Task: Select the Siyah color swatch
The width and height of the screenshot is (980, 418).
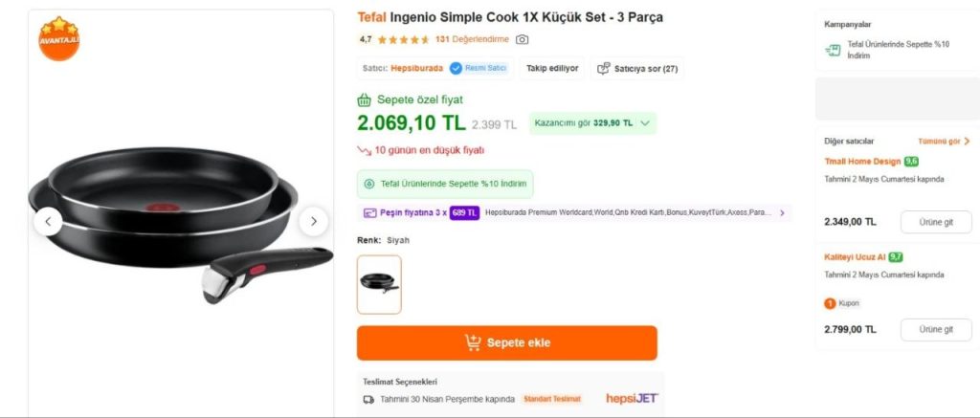Action: pos(379,284)
